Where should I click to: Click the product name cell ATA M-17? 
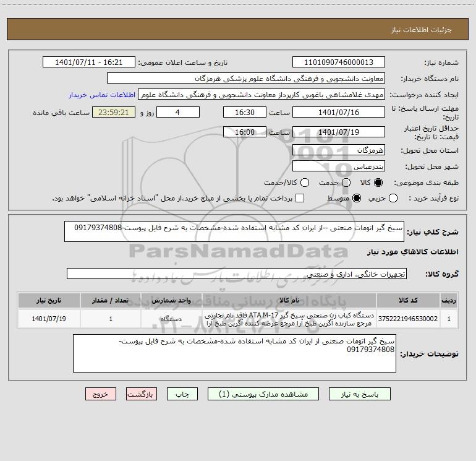point(289,319)
